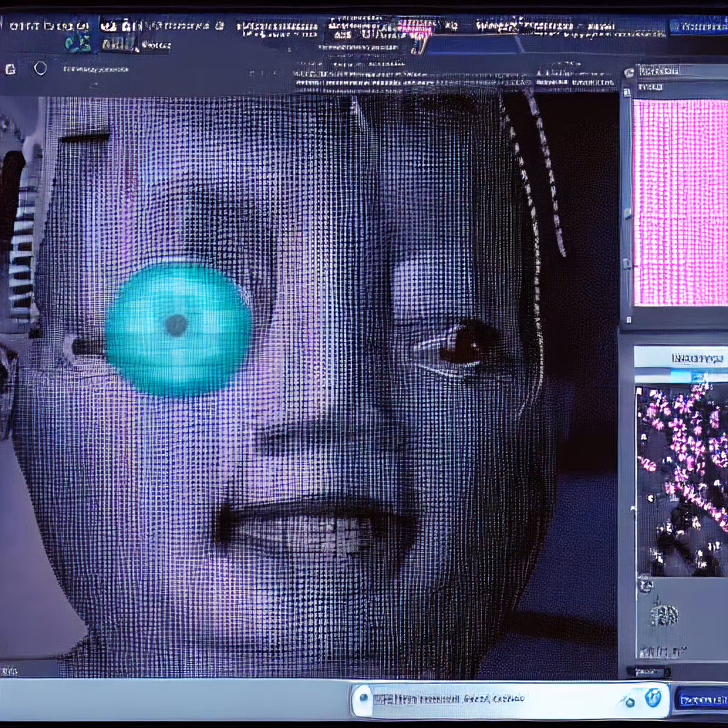This screenshot has height=728, width=728.
Task: Click the small green icon left of the shield
Action: coord(628,701)
